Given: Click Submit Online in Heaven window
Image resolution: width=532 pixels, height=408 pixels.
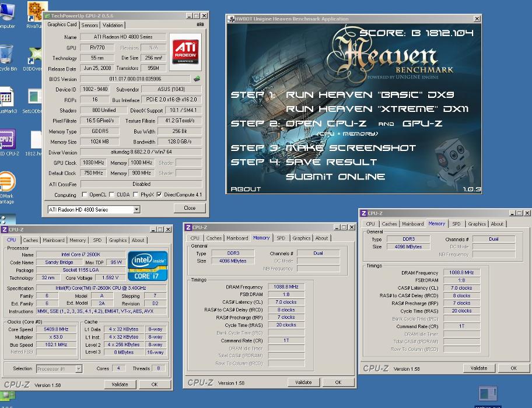Looking at the screenshot, I should (x=335, y=177).
